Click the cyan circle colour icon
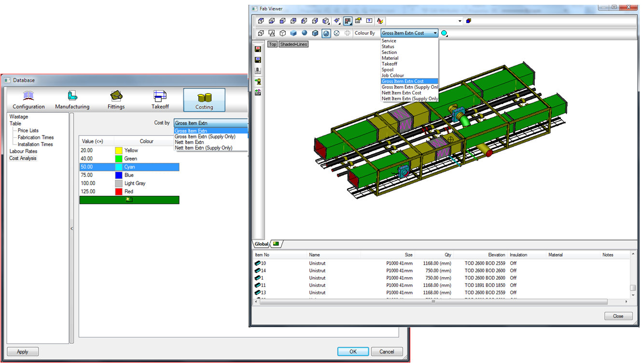642x364 pixels. [x=444, y=33]
